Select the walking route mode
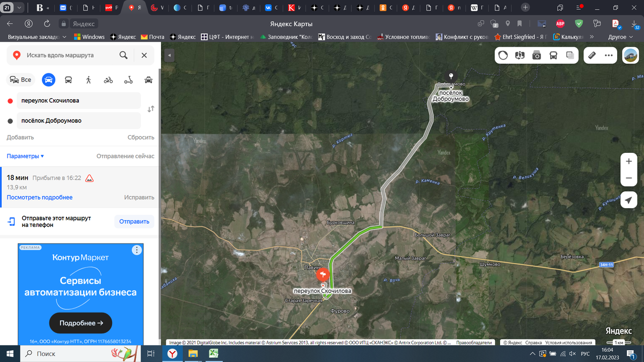The width and height of the screenshot is (644, 362). click(x=89, y=80)
